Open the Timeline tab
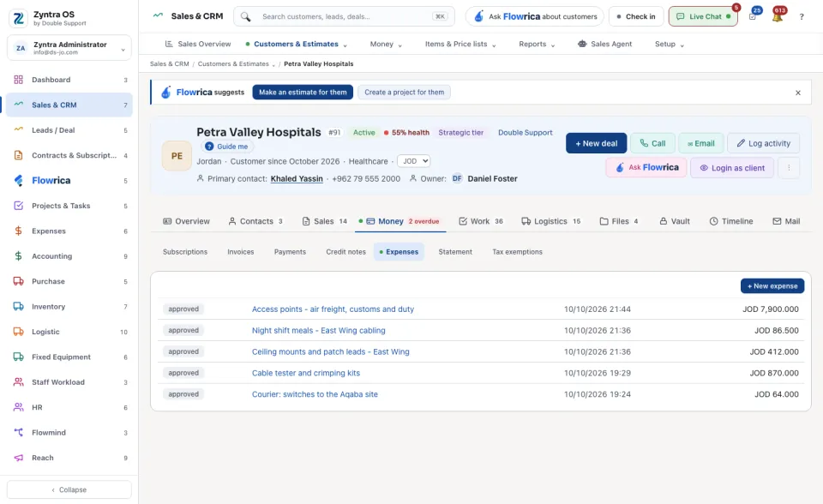Image resolution: width=823 pixels, height=504 pixels. (731, 221)
